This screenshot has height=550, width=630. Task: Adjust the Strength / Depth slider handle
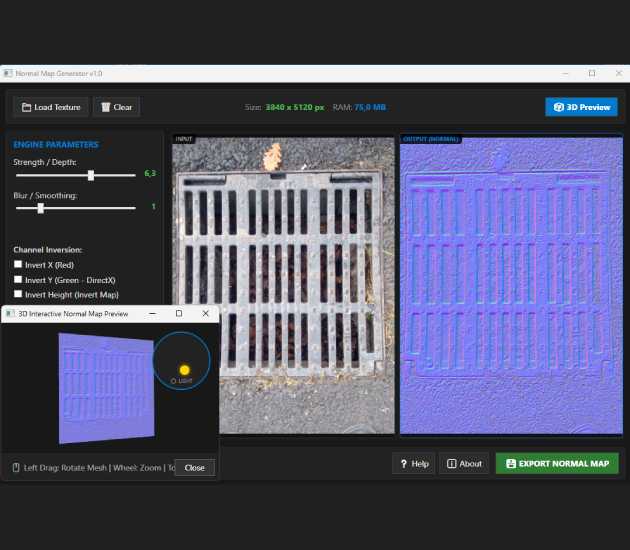click(91, 175)
